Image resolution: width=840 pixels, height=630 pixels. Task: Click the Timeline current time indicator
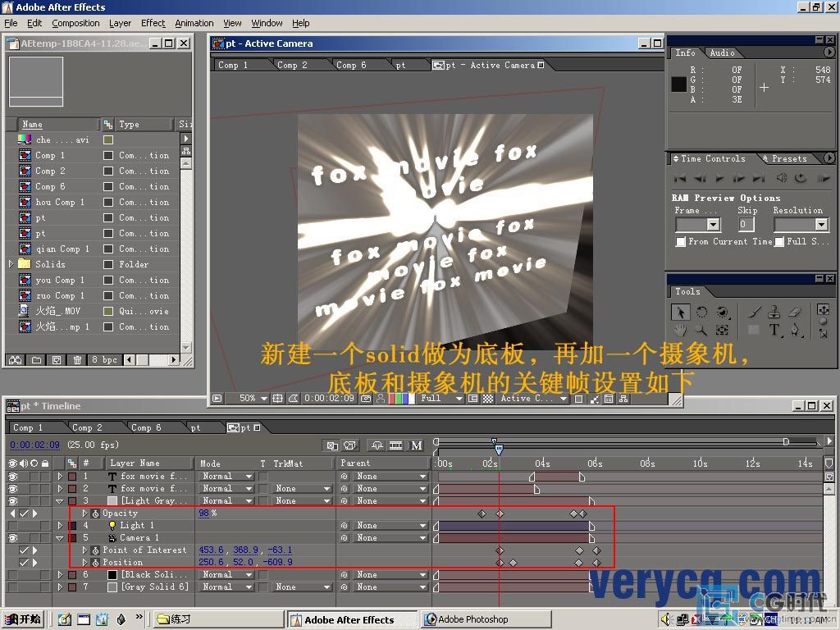pyautogui.click(x=499, y=449)
